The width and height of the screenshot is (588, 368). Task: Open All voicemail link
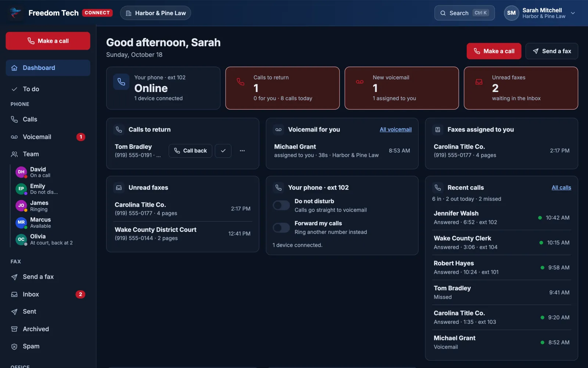click(x=395, y=130)
